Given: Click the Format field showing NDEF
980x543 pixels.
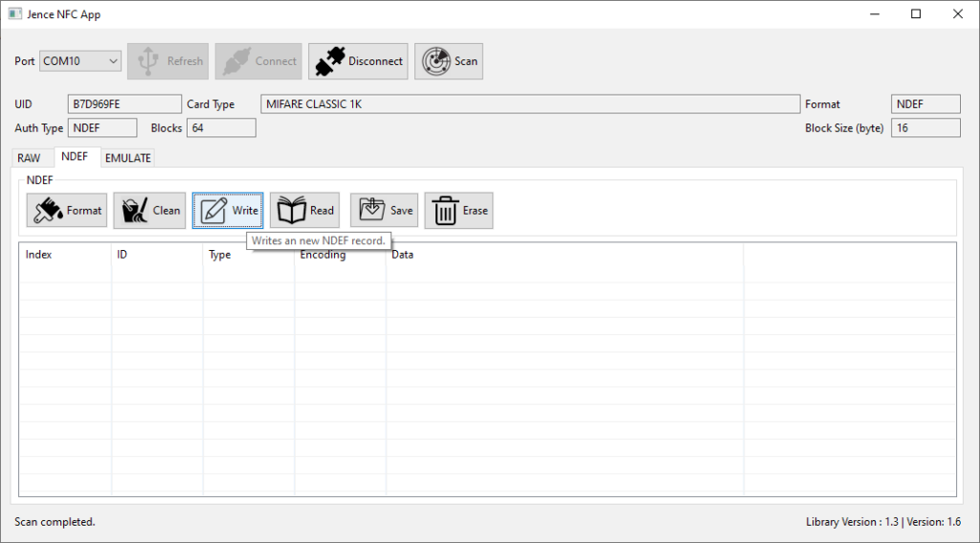Looking at the screenshot, I should (925, 103).
